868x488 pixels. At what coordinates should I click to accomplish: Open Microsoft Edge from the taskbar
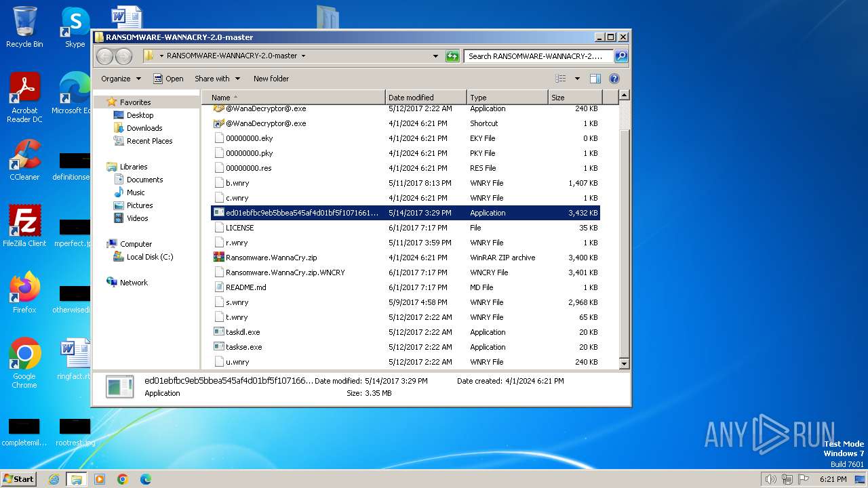(x=145, y=479)
